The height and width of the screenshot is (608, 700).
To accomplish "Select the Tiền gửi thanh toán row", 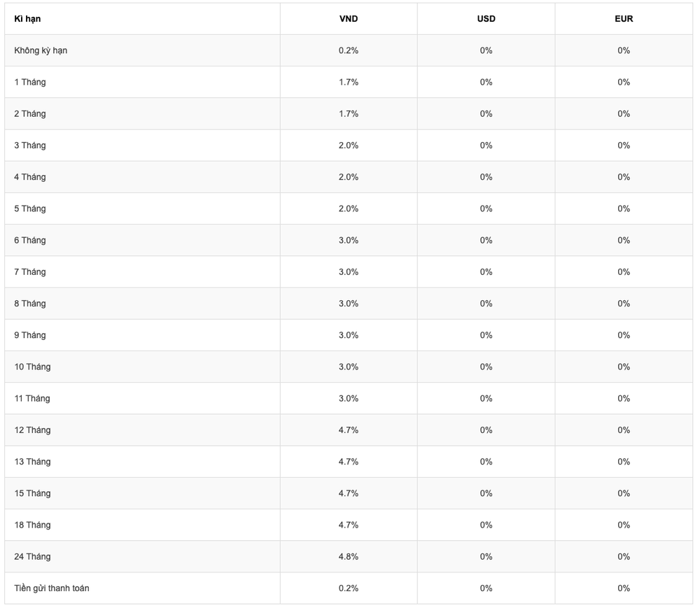I will [52, 588].
